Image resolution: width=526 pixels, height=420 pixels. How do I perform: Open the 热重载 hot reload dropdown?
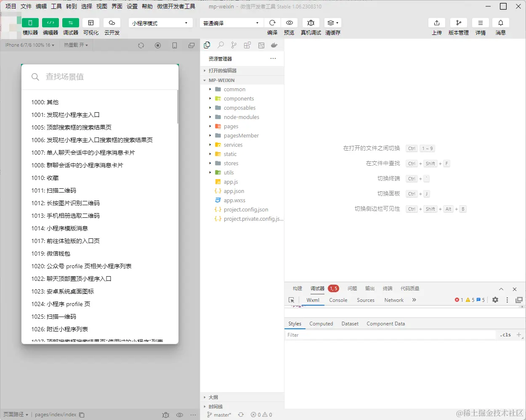coord(76,45)
